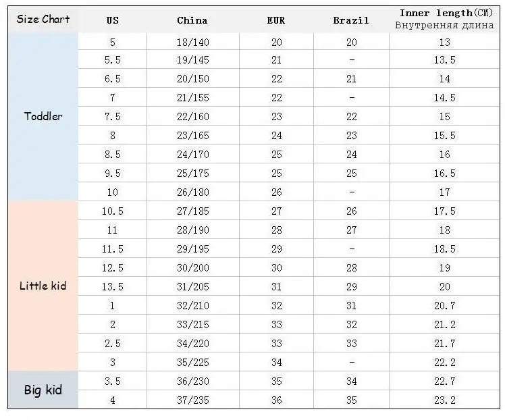The width and height of the screenshot is (505, 420).
Task: Select the Big kid category cell
Action: 43,390
